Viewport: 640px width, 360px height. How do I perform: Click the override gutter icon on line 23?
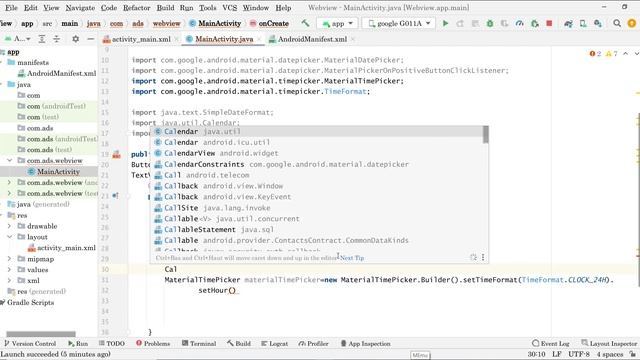116,196
